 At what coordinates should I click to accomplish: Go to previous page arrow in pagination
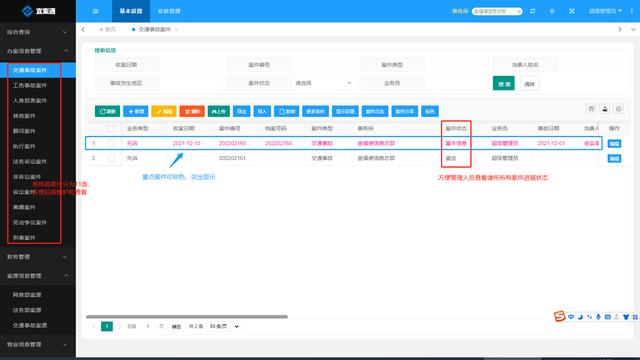coord(93,327)
